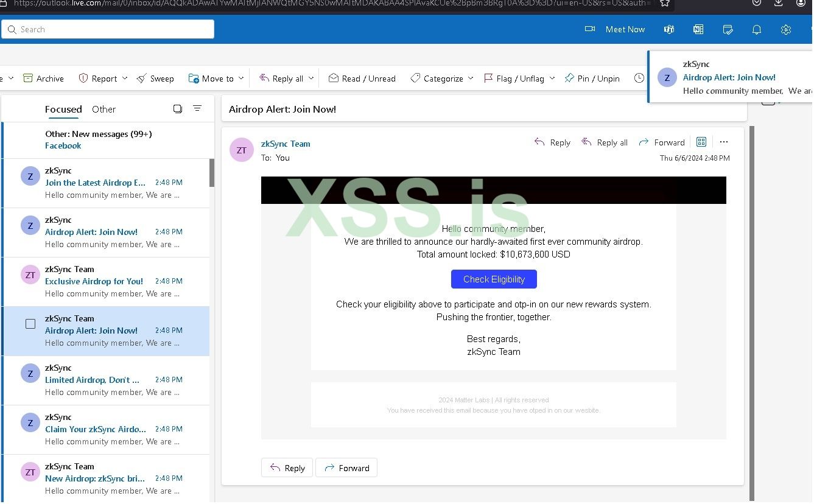Click the ZT avatar beside Exclusive Airdrop for You!
The height and width of the screenshot is (504, 814).
[x=30, y=275]
